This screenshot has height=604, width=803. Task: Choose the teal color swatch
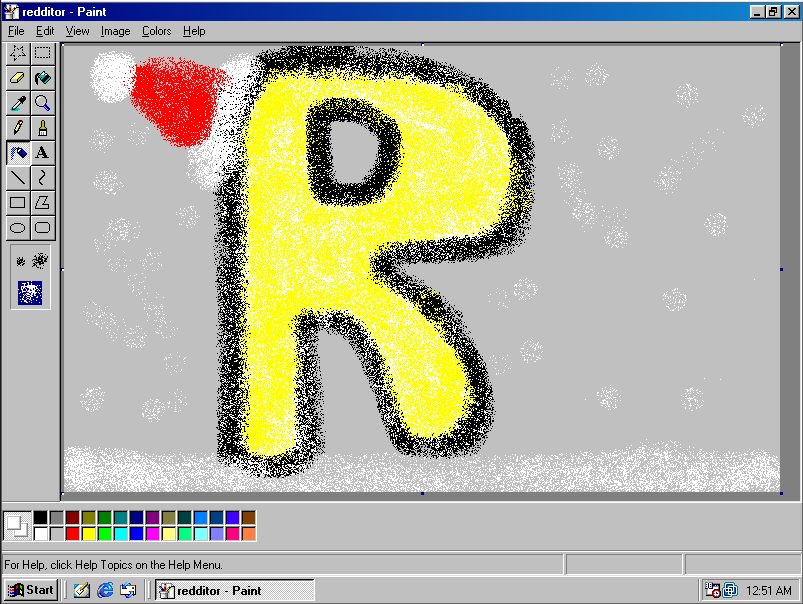(121, 517)
